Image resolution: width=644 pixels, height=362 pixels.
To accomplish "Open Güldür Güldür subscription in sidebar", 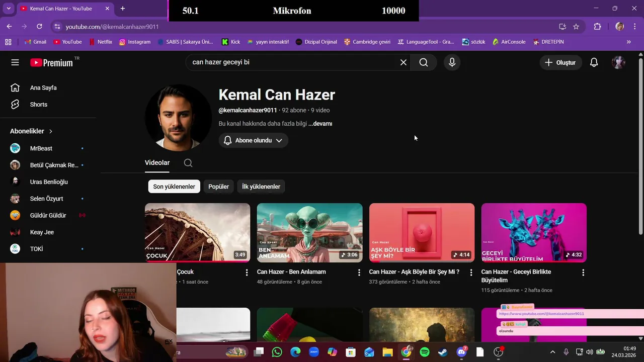I will 48,215.
